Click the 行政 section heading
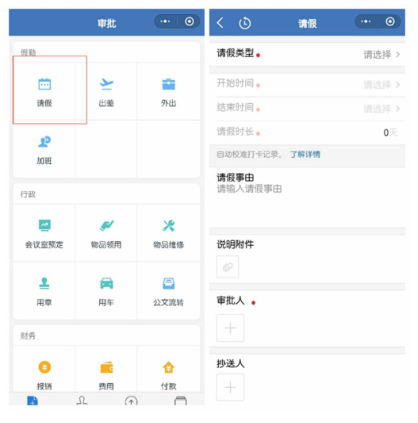 pyautogui.click(x=28, y=194)
